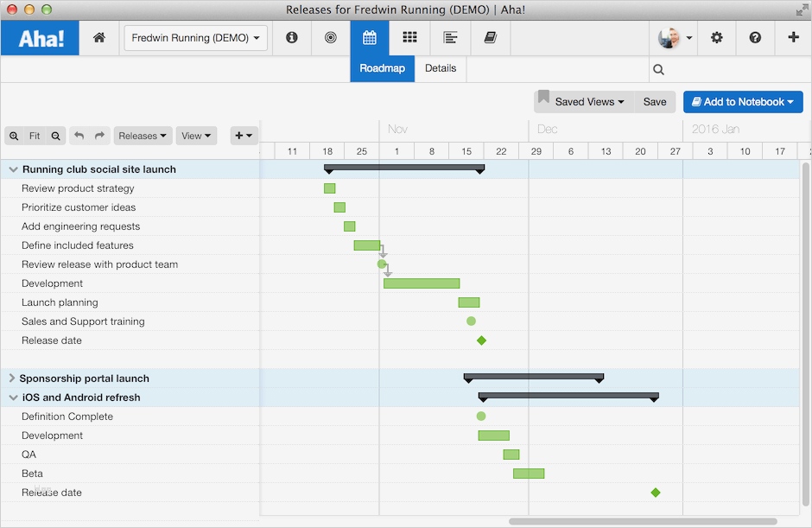812x528 pixels.
Task: Click the Save button
Action: [x=655, y=102]
